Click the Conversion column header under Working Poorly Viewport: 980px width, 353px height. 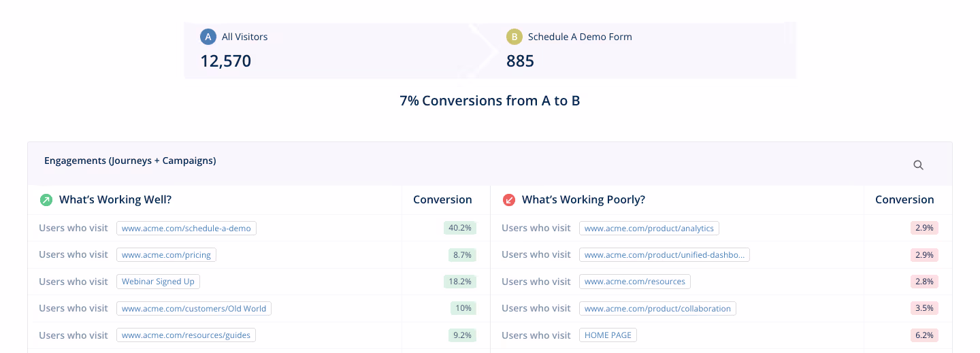[904, 200]
